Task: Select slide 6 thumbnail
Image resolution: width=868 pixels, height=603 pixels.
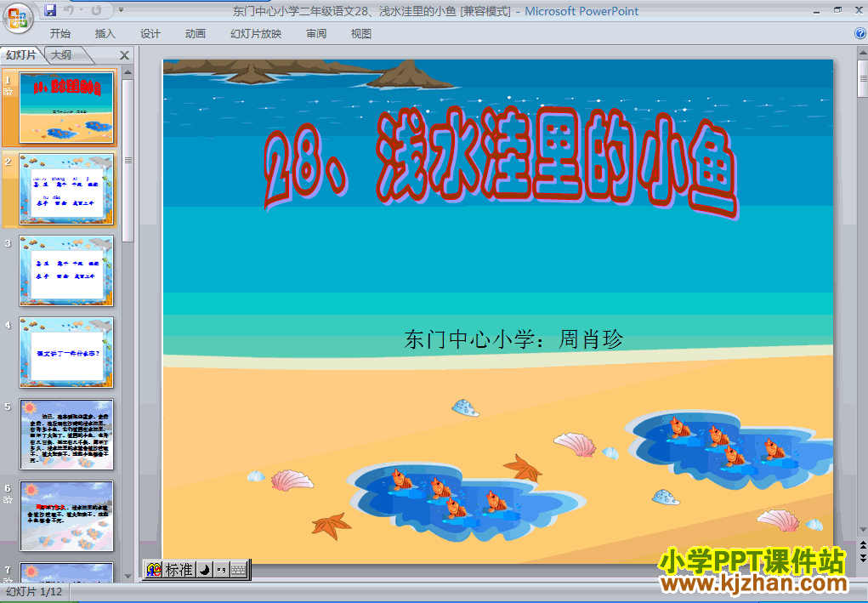Action: coord(66,516)
